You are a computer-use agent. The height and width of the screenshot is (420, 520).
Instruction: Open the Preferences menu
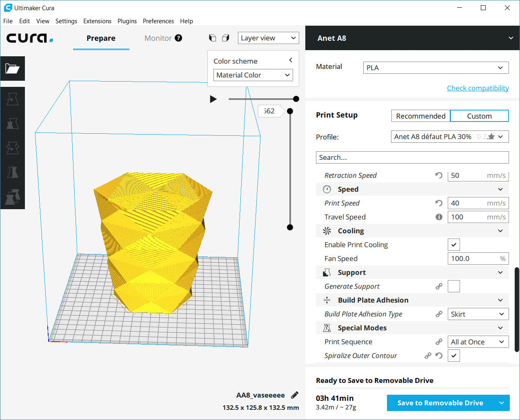(158, 21)
